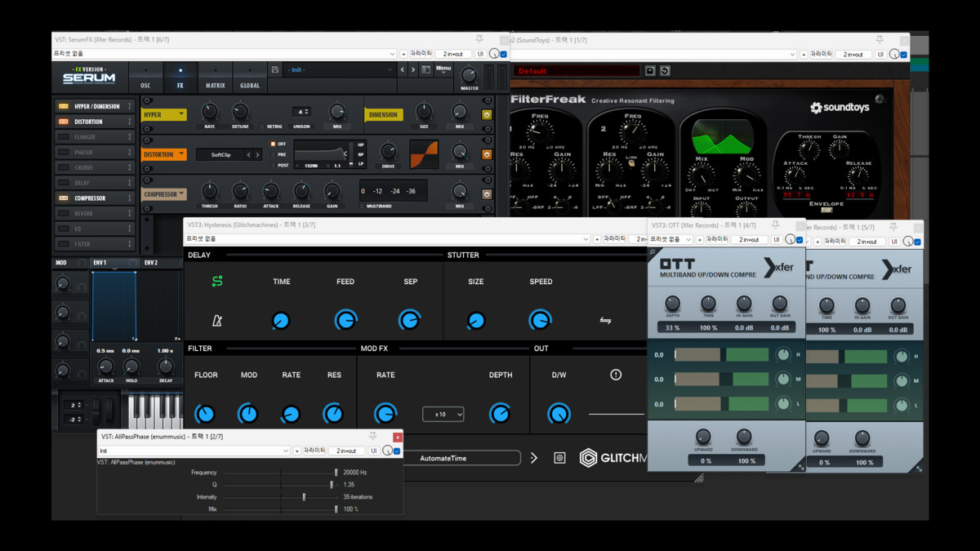This screenshot has height=551, width=980.
Task: Click FilterFreak preset compare icon
Action: click(650, 71)
